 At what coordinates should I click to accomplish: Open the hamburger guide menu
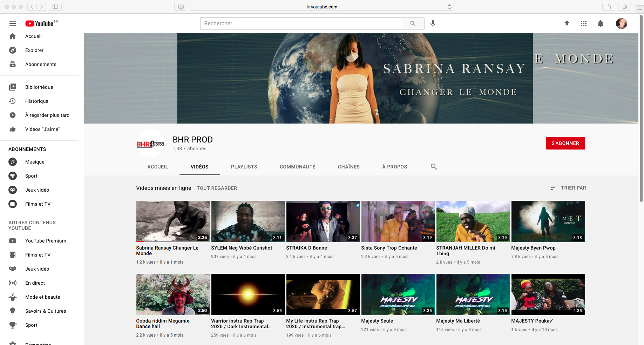pyautogui.click(x=13, y=24)
